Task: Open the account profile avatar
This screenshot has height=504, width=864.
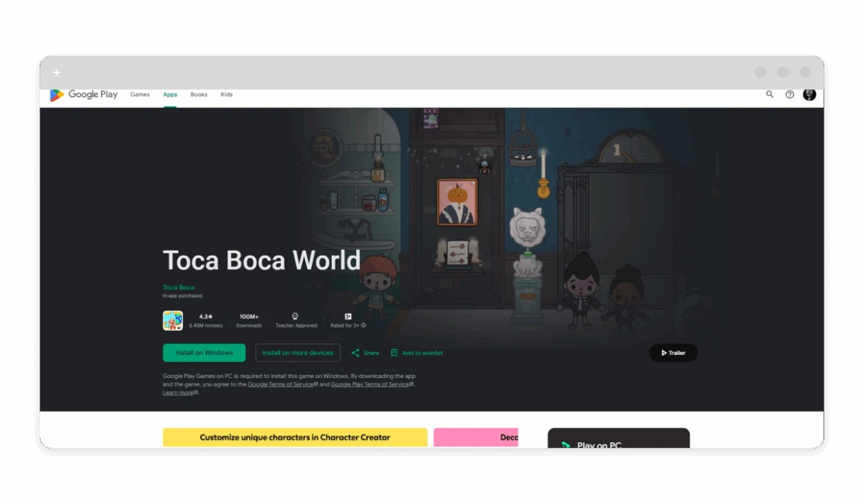Action: coord(809,94)
